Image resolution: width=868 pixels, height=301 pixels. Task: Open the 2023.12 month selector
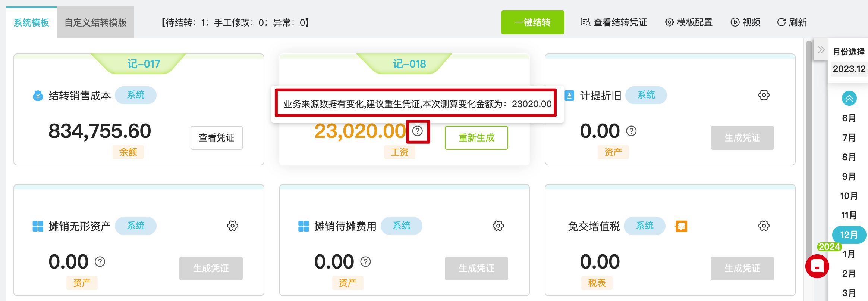pos(849,69)
